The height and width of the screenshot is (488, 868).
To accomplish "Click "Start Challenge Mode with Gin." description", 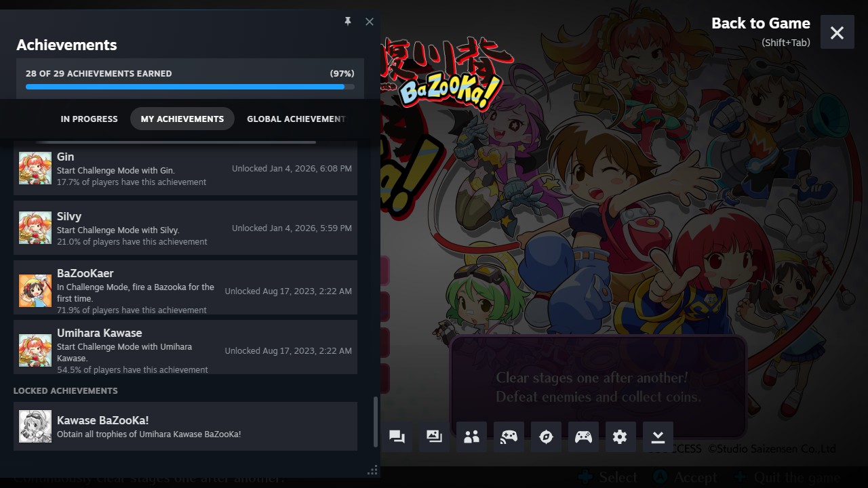I will tap(116, 171).
